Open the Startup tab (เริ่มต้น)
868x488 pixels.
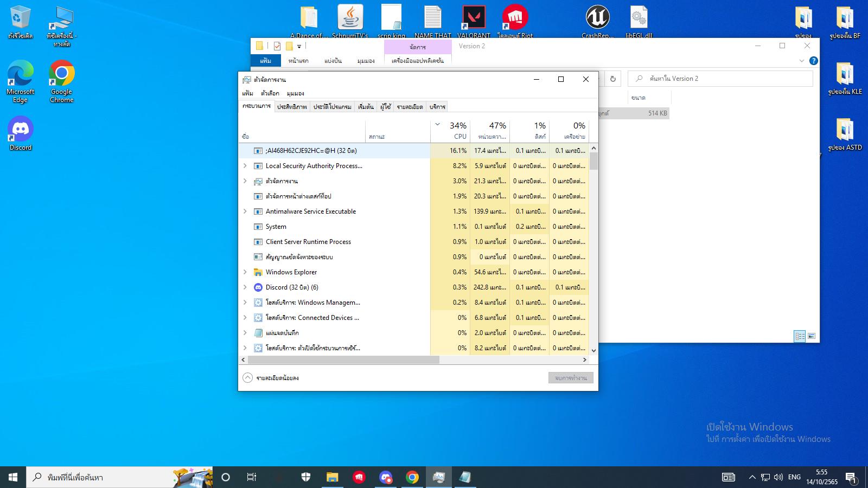(366, 107)
